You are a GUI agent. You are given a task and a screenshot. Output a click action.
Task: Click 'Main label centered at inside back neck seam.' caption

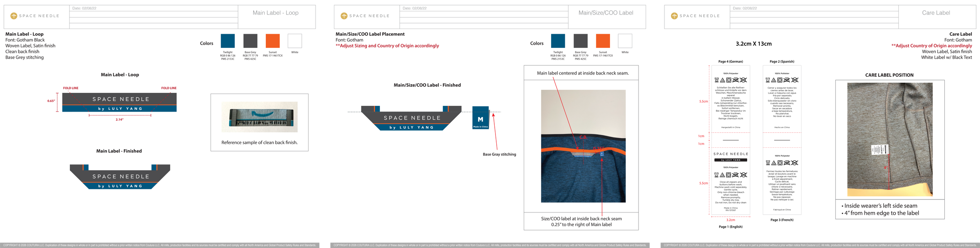[583, 73]
